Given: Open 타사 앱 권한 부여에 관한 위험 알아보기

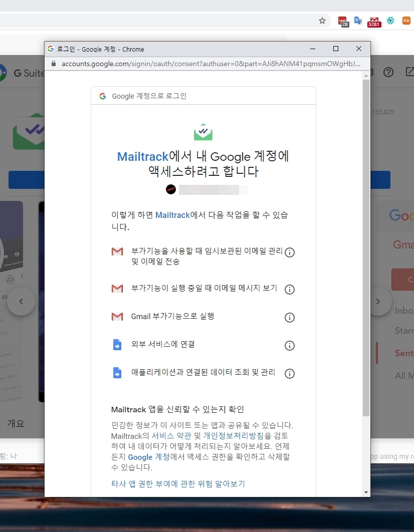Looking at the screenshot, I should pyautogui.click(x=178, y=483).
